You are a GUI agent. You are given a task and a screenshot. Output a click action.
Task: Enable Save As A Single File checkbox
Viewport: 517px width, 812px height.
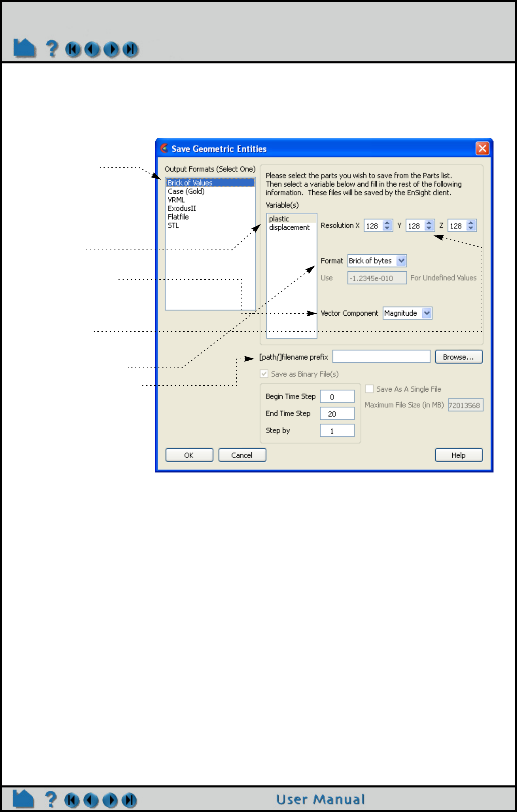pos(369,389)
